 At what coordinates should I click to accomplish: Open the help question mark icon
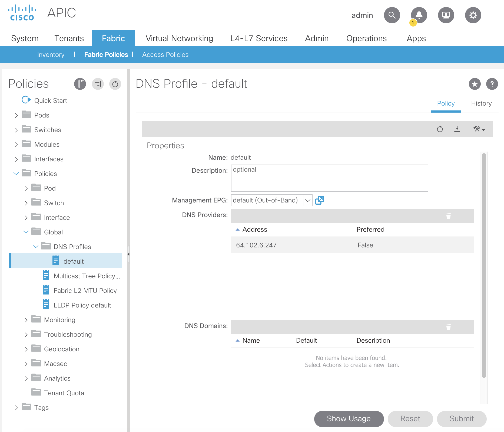coord(492,84)
